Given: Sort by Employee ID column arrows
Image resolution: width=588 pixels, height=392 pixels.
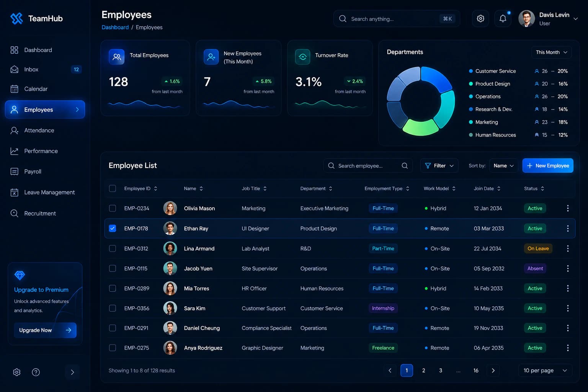Looking at the screenshot, I should pos(155,189).
